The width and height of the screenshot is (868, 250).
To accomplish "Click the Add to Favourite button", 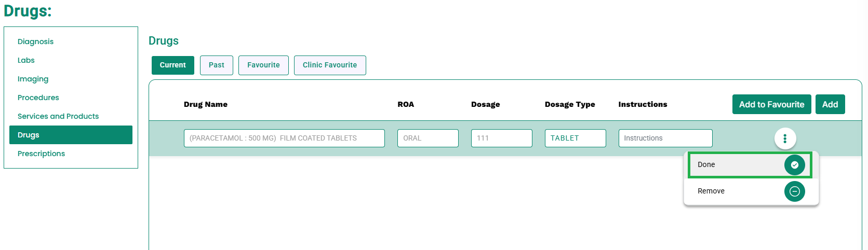I will (771, 104).
